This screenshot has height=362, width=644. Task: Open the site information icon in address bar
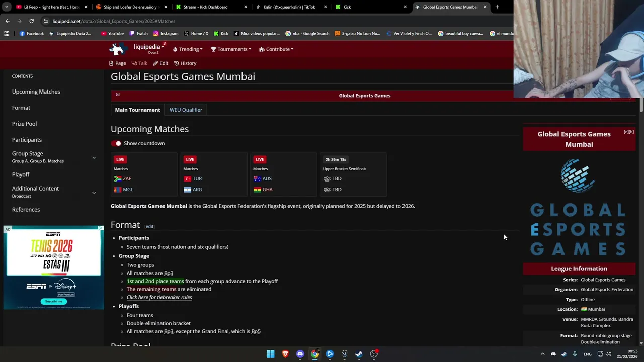(46, 21)
